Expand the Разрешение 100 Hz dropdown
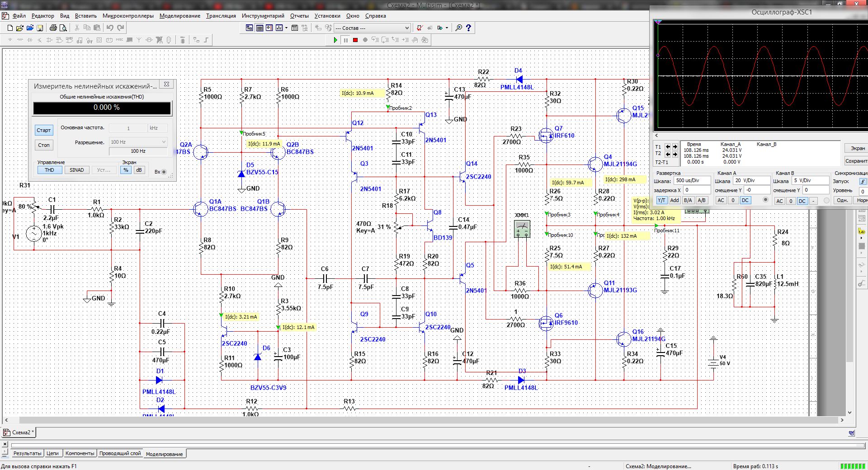Viewport: 868px width, 470px height. coord(164,142)
